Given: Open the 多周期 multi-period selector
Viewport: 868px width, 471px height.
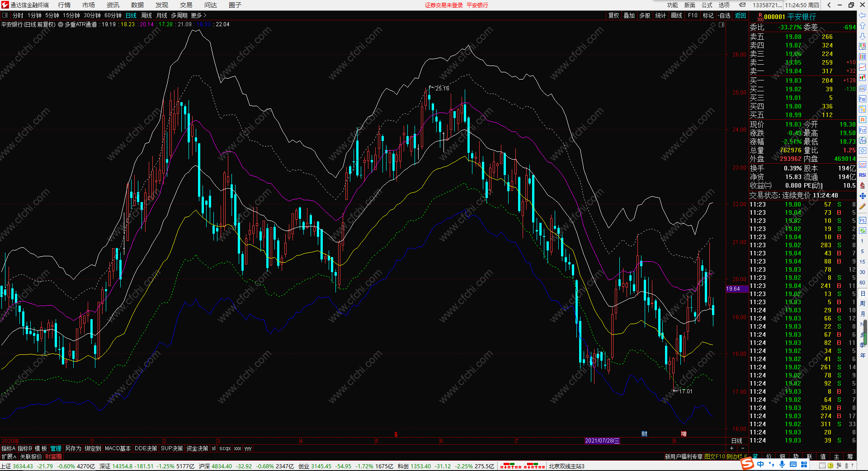Looking at the screenshot, I should [x=179, y=15].
